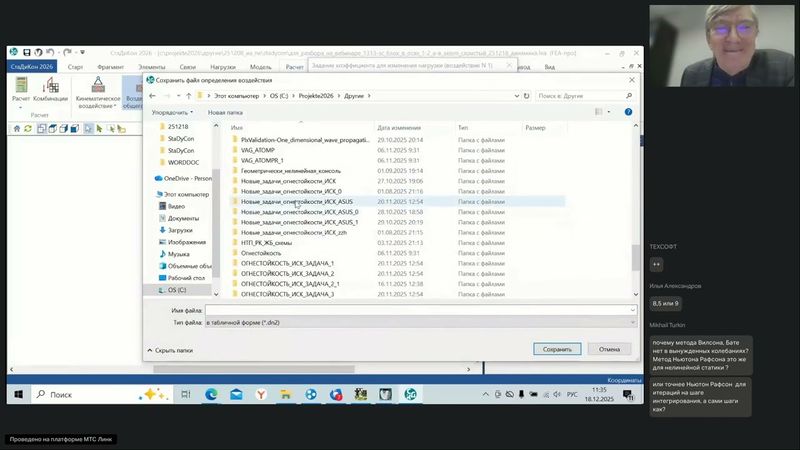This screenshot has width=800, height=450.
Task: Open the Yandex browser taskbar icon
Action: pyautogui.click(x=261, y=395)
